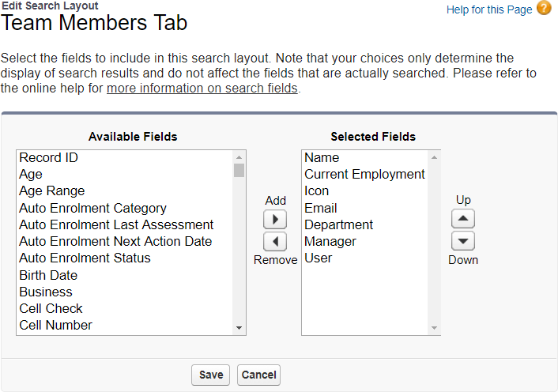
Task: Move selected field Down
Action: [463, 241]
